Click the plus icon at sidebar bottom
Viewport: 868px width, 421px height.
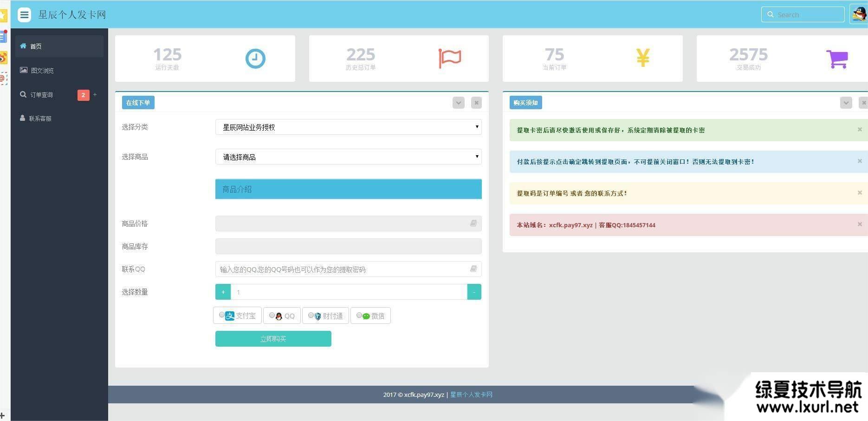[x=2, y=415]
